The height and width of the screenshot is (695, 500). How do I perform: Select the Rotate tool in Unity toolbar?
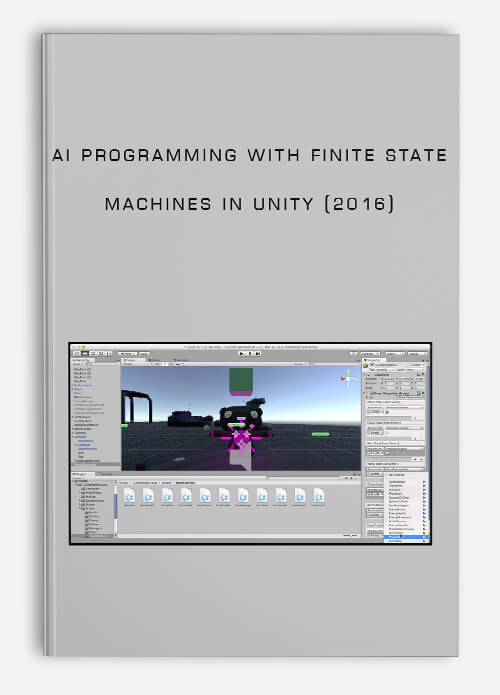point(93,354)
